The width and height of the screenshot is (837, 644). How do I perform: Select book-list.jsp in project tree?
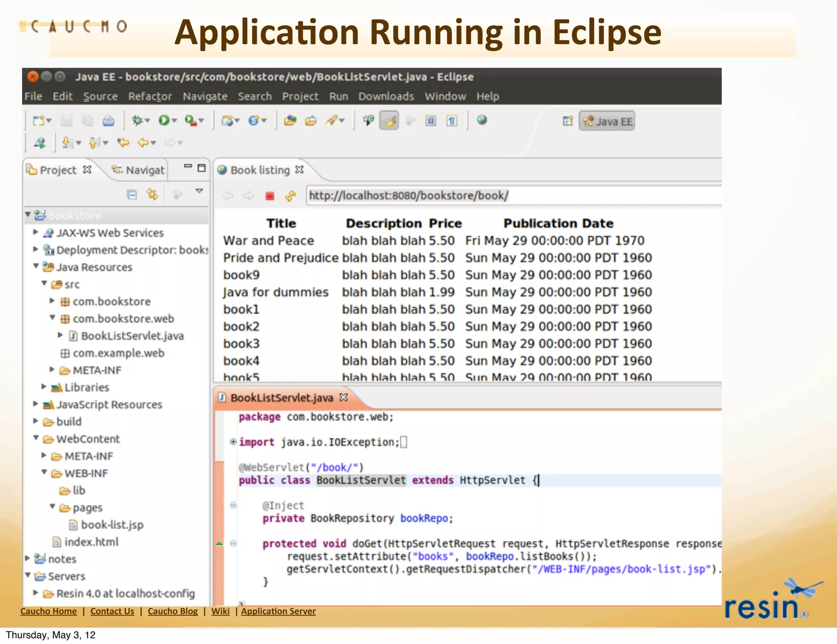(112, 525)
